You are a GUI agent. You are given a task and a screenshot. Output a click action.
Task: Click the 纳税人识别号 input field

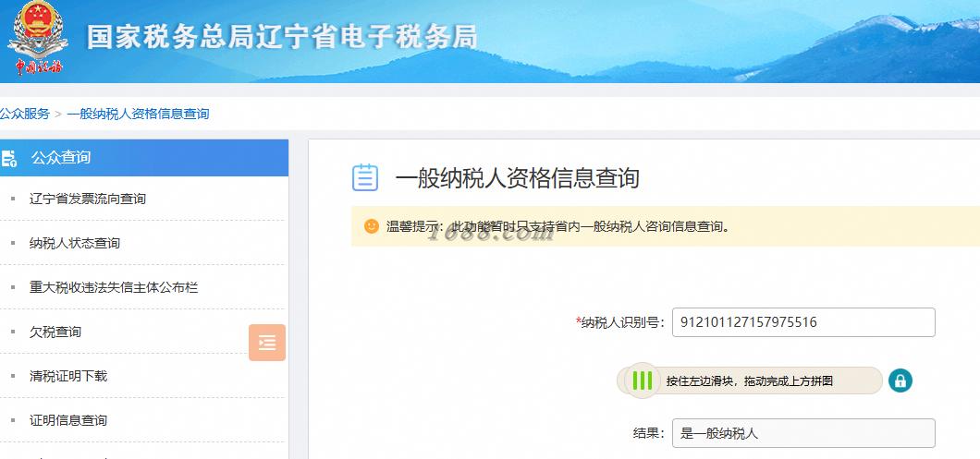point(803,322)
